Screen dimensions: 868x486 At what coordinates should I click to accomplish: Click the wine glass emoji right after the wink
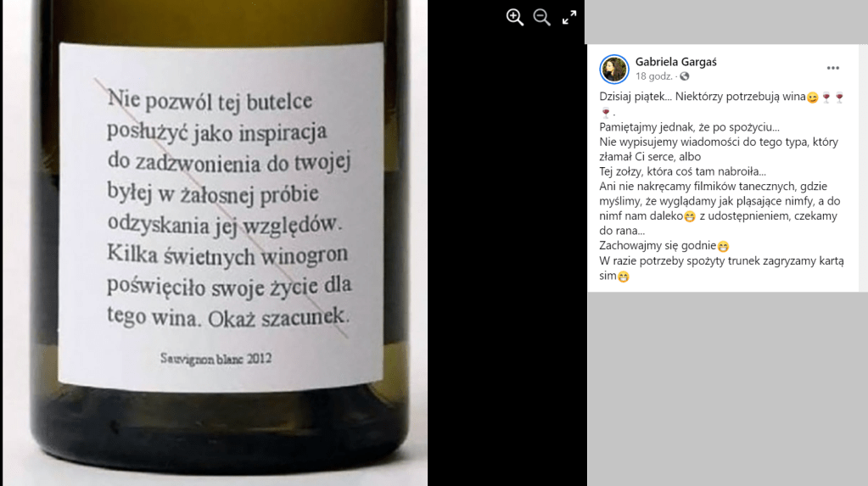tap(826, 98)
